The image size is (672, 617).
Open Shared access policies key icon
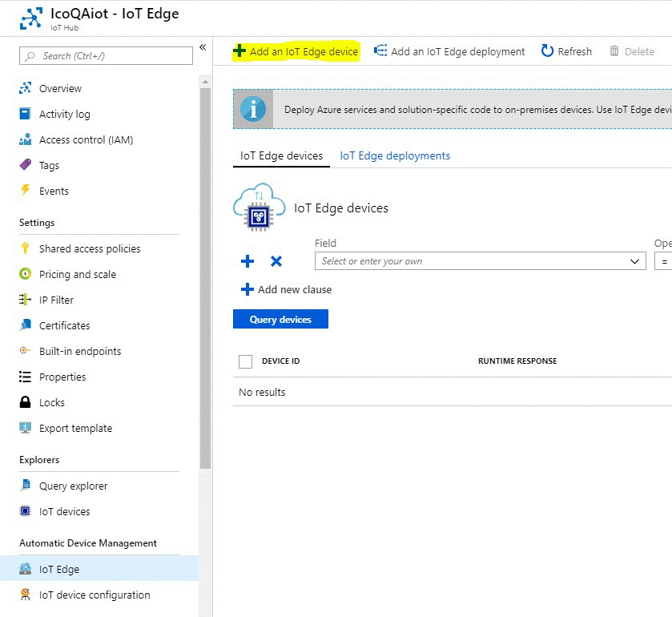pos(25,248)
